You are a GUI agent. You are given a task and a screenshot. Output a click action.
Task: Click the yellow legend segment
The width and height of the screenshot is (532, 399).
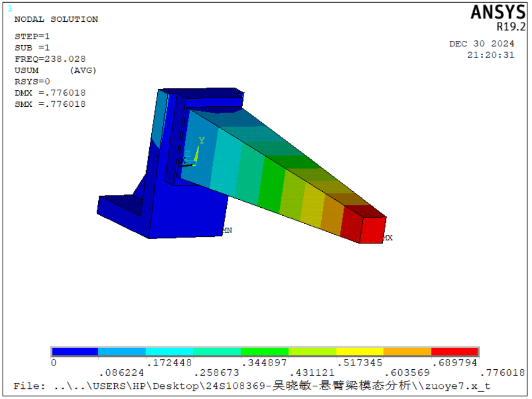359,352
